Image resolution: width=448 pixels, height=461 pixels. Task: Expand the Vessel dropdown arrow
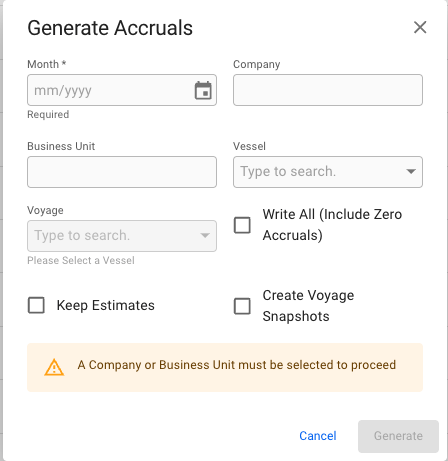pos(411,171)
